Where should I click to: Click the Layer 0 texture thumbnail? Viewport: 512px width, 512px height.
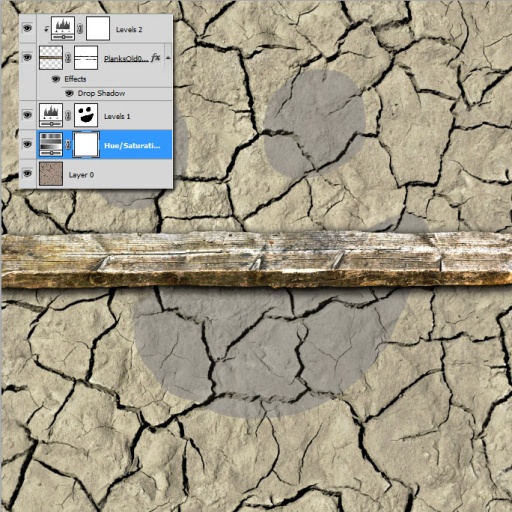(x=51, y=174)
